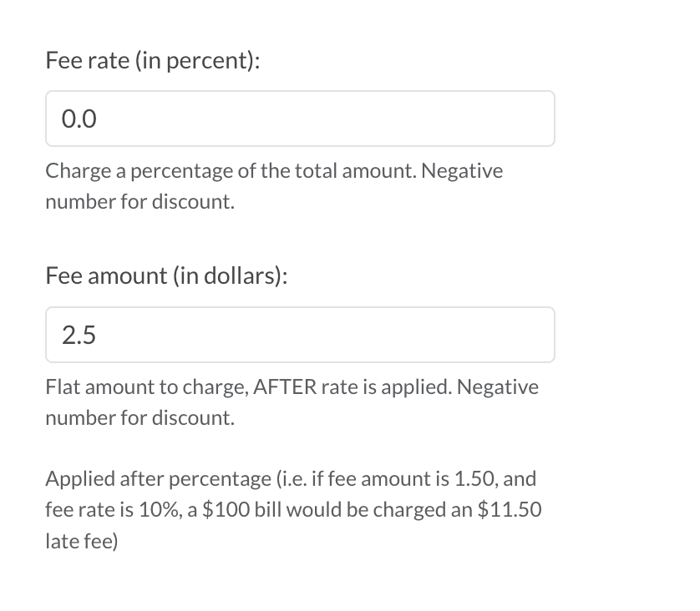Click the '$11.50' example amount
700x611 pixels.
coord(509,510)
